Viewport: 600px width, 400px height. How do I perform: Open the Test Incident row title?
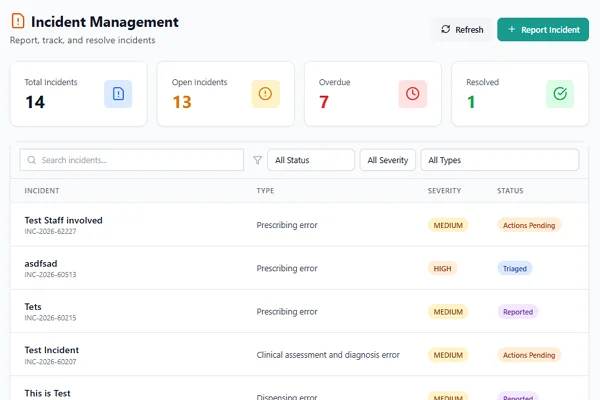(x=52, y=350)
